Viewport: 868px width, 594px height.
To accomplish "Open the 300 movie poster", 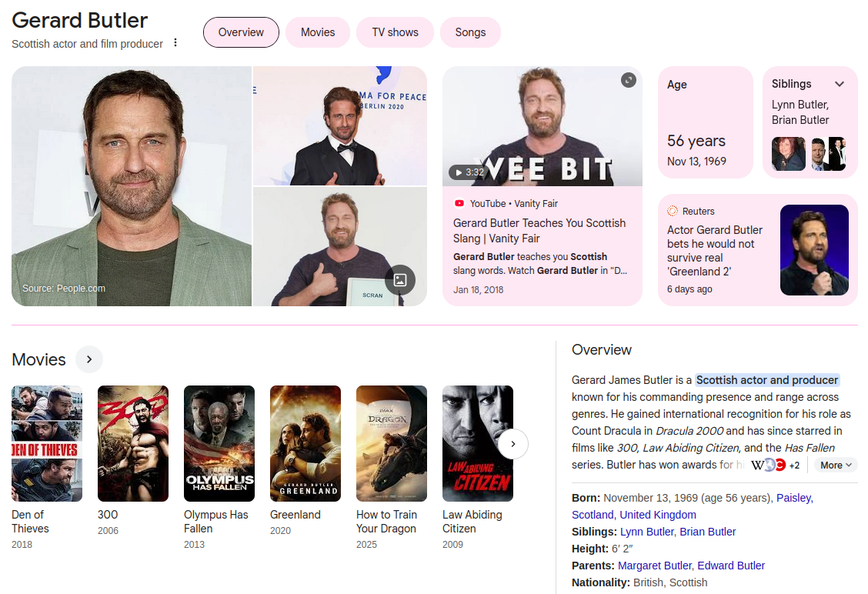I will point(133,443).
